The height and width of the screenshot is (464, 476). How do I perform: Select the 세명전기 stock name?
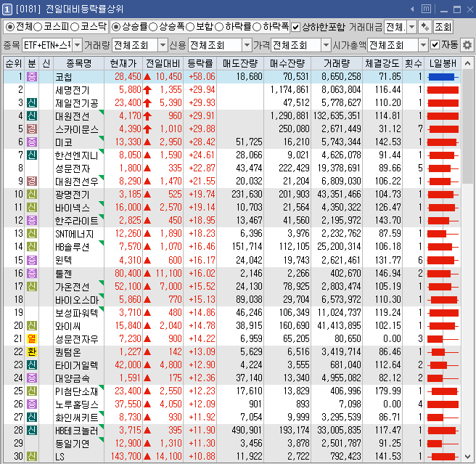73,90
